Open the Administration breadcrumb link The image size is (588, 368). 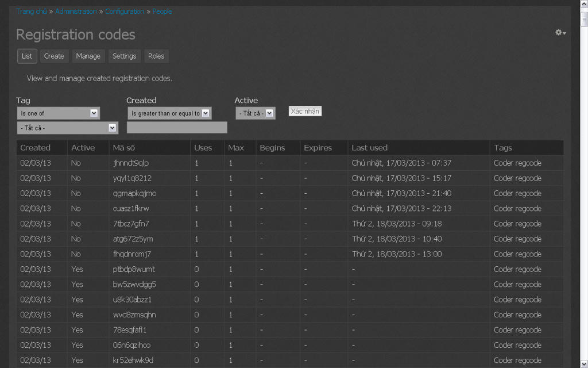coord(76,11)
